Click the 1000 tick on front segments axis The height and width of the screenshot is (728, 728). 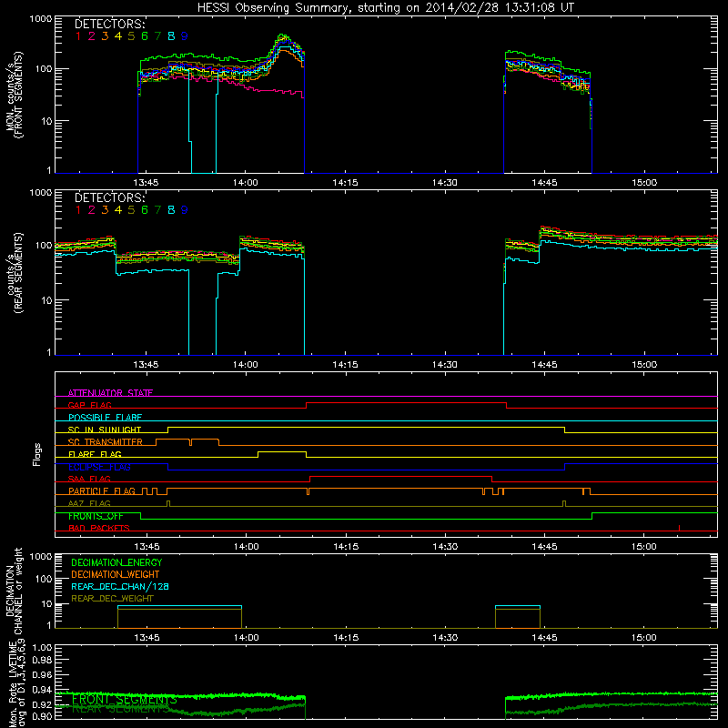tap(40, 19)
